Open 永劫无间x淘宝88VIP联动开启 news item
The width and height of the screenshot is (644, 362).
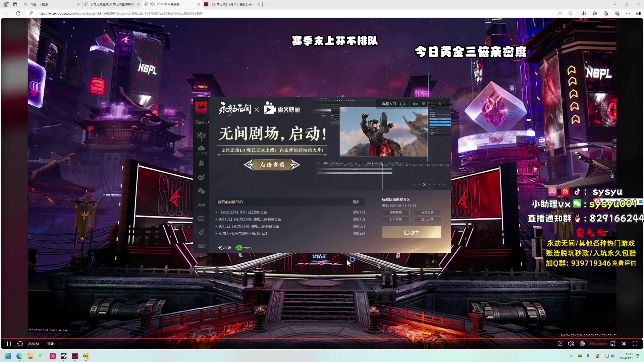click(x=243, y=233)
